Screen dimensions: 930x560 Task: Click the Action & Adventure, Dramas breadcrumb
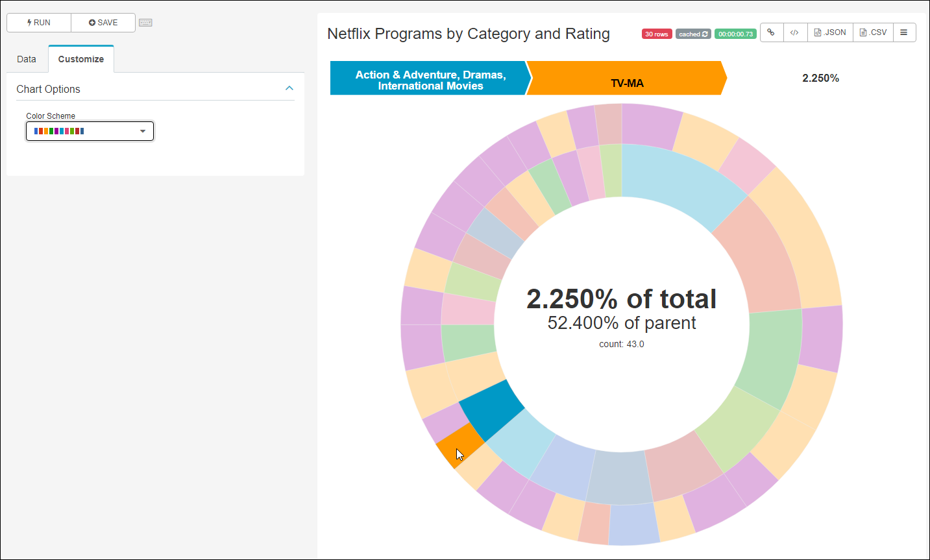click(x=430, y=79)
